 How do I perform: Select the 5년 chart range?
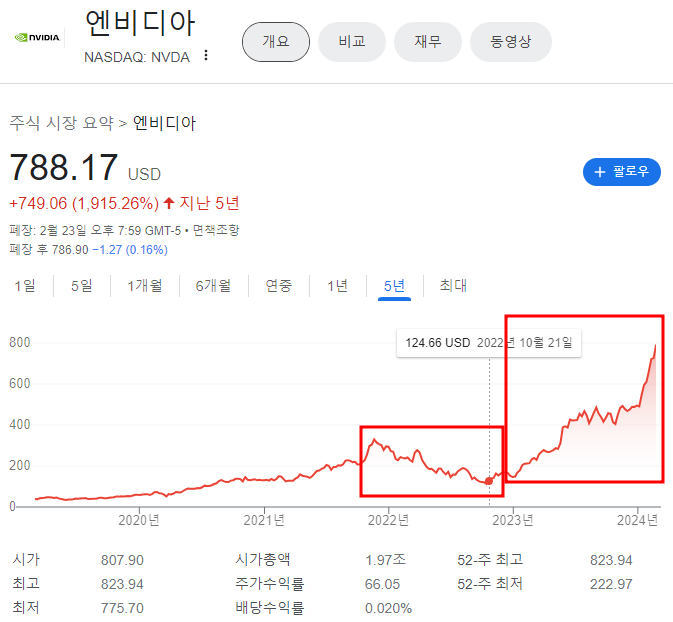[x=394, y=285]
